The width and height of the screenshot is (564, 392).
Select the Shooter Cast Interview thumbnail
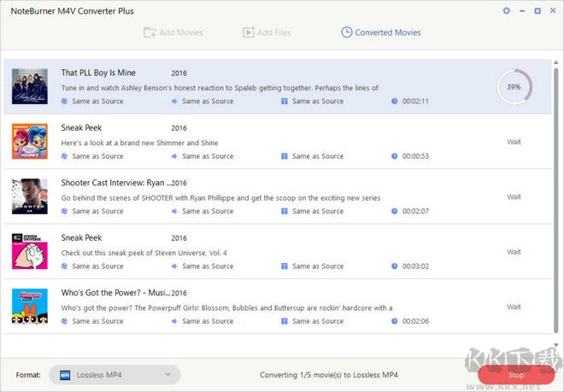tap(29, 196)
